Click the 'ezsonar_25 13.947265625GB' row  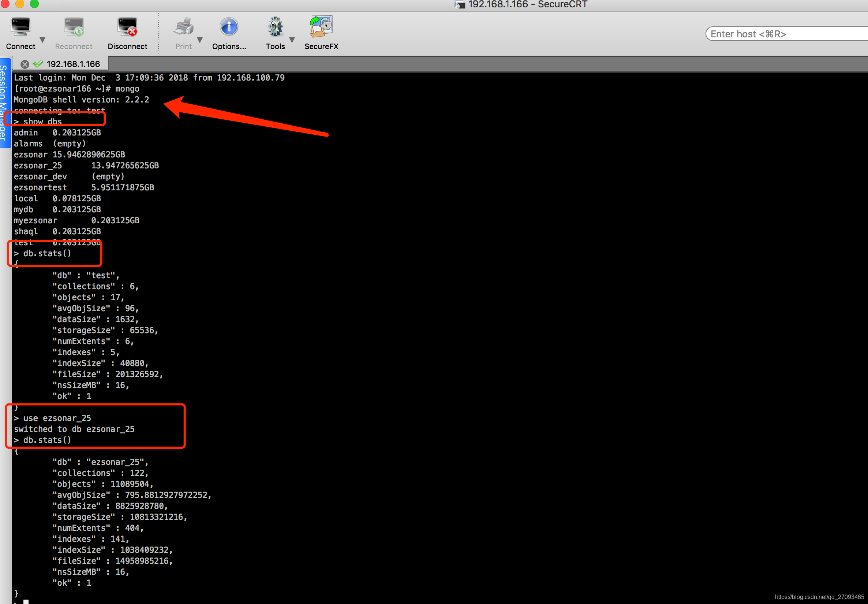(x=86, y=166)
